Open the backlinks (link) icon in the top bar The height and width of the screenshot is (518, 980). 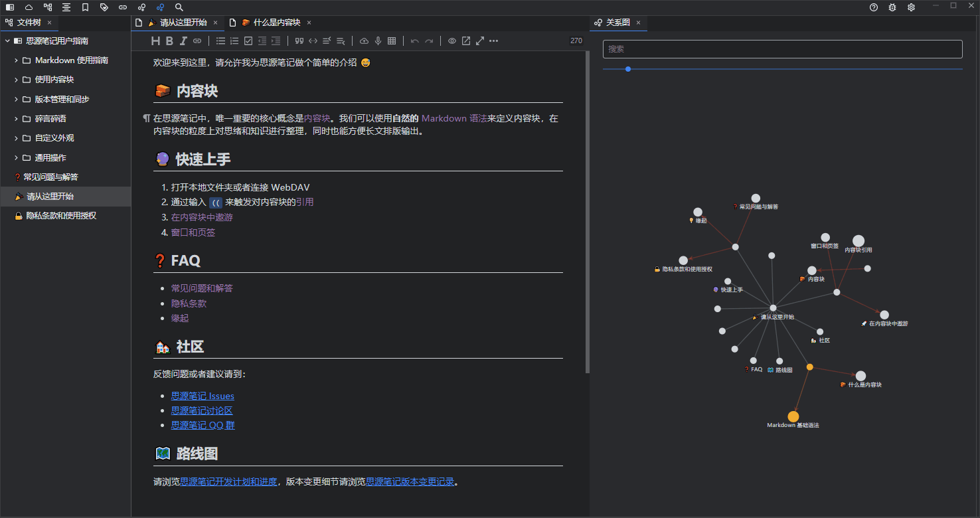123,7
